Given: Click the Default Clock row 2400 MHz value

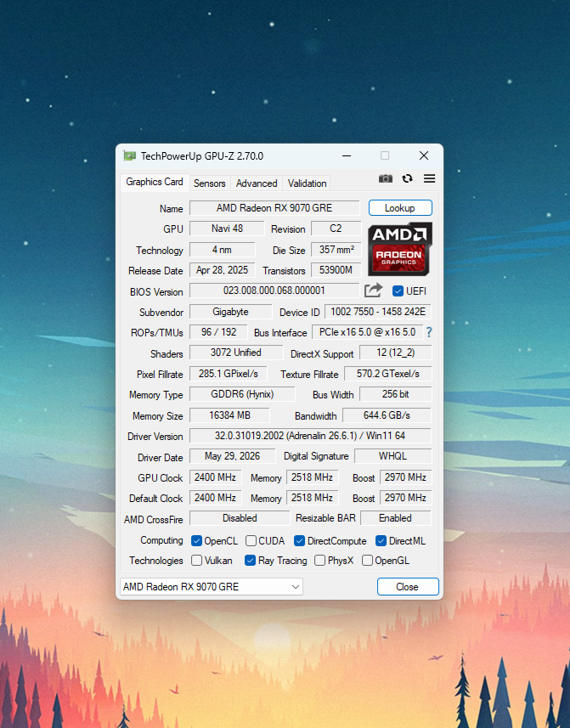Looking at the screenshot, I should click(x=216, y=498).
